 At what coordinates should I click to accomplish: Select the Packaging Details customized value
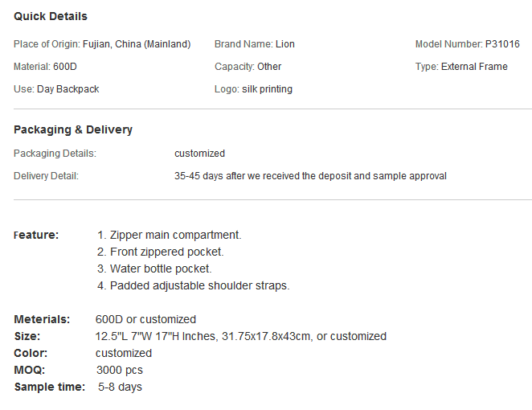199,154
